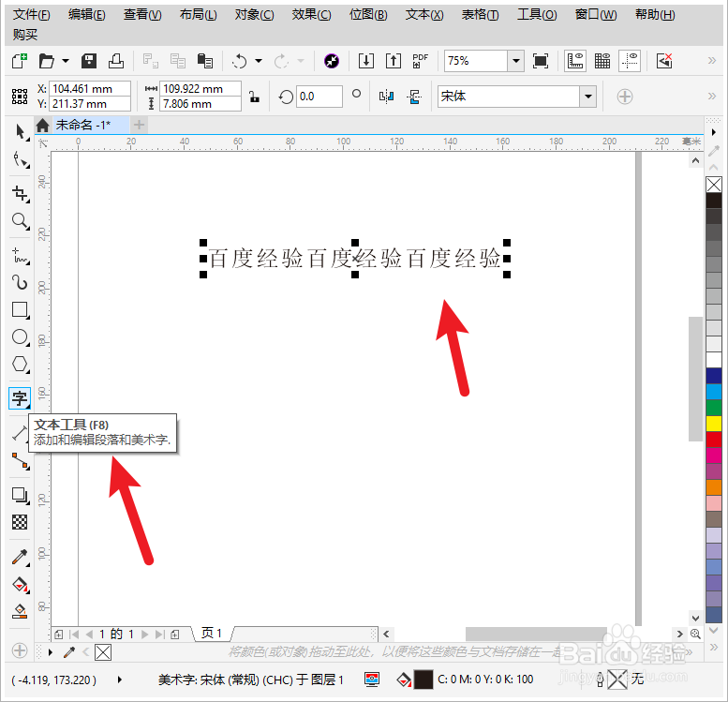Screen dimensions: 728x702
Task: Add a new document tab
Action: click(139, 125)
